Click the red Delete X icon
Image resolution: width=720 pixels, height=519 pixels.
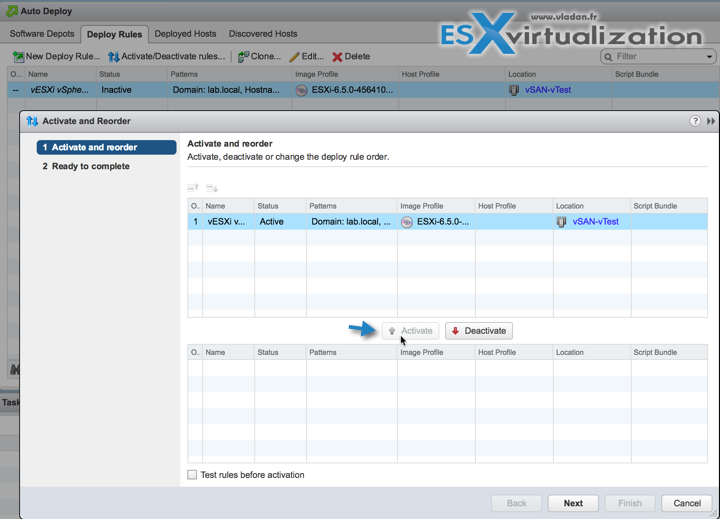click(x=338, y=56)
